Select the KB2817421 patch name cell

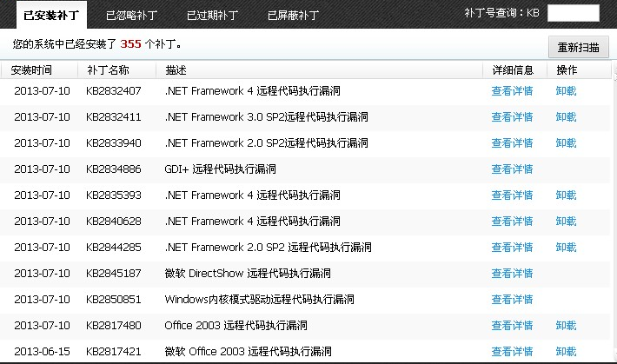[114, 352]
